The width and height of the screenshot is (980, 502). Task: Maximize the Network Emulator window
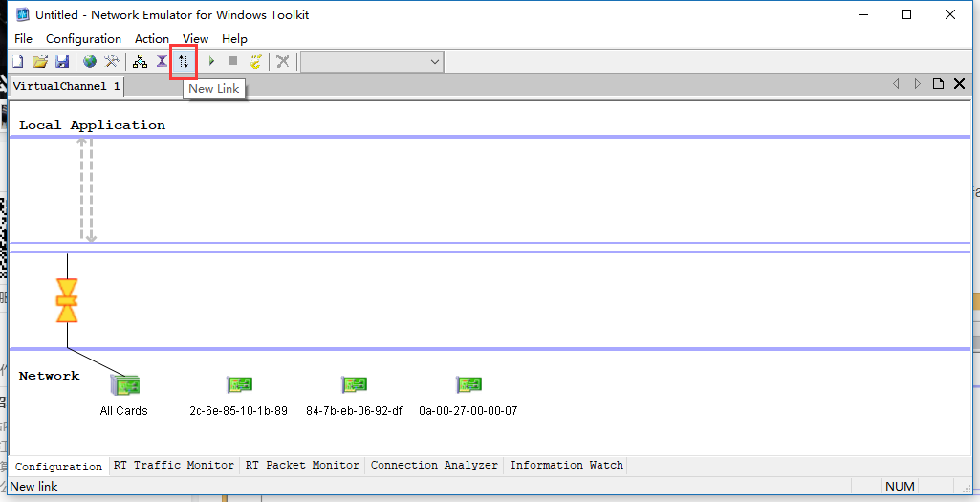(906, 14)
